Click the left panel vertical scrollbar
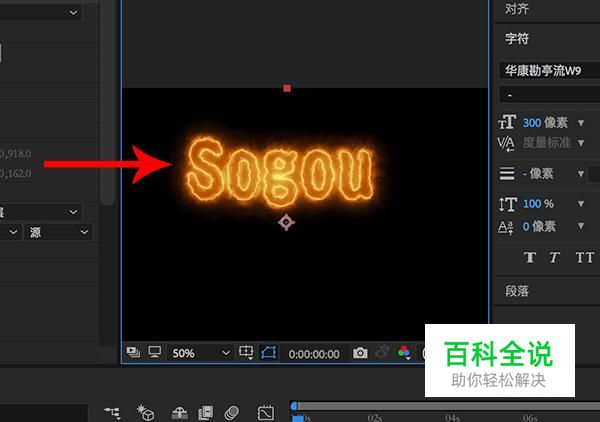This screenshot has height=422, width=600. pos(107,103)
